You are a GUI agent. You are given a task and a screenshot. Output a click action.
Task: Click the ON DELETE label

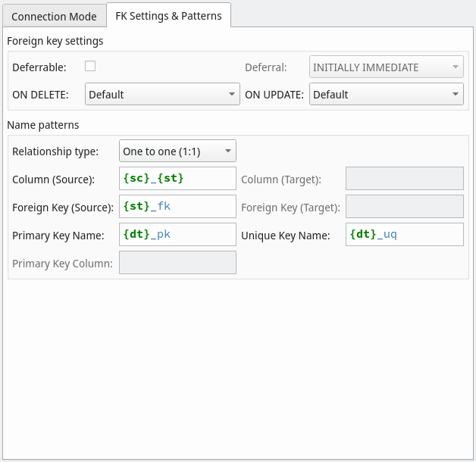pyautogui.click(x=40, y=95)
